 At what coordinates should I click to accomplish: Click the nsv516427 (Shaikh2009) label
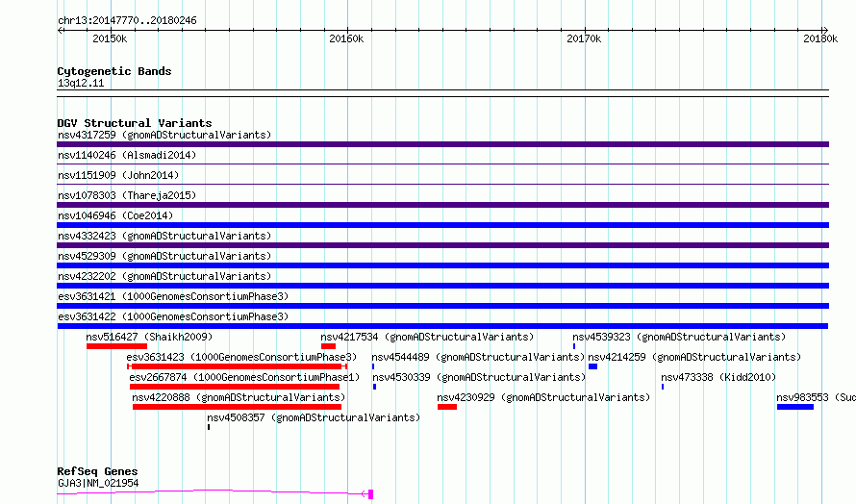pyautogui.click(x=150, y=337)
